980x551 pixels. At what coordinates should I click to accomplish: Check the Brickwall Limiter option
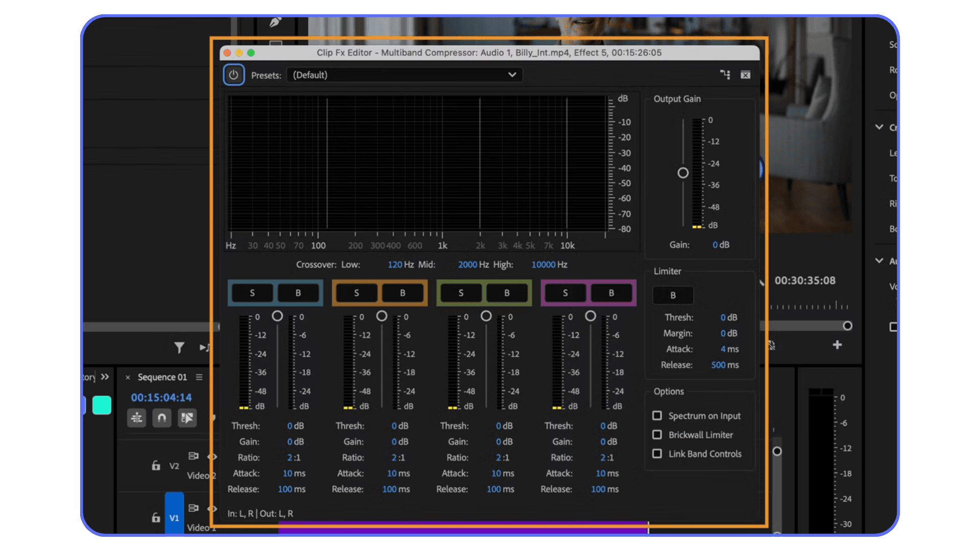(x=657, y=435)
